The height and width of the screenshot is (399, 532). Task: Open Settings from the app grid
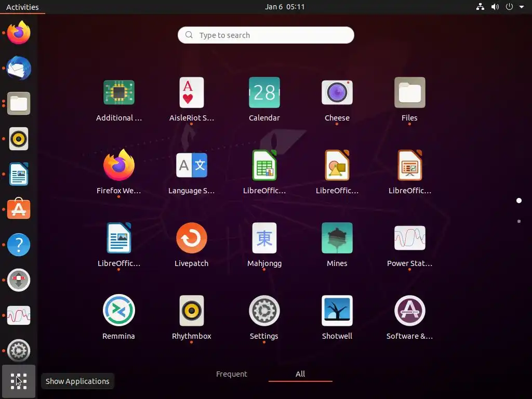pyautogui.click(x=264, y=311)
